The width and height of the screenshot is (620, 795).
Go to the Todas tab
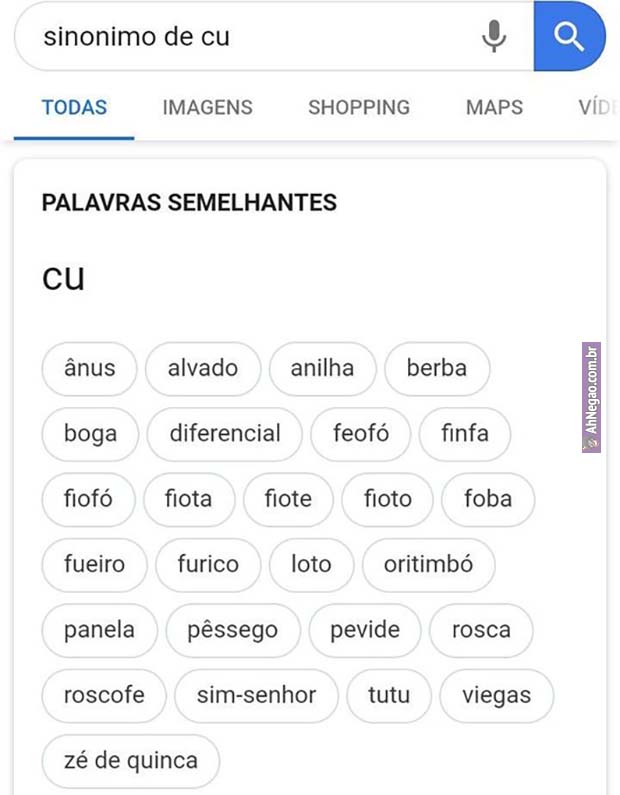(74, 107)
